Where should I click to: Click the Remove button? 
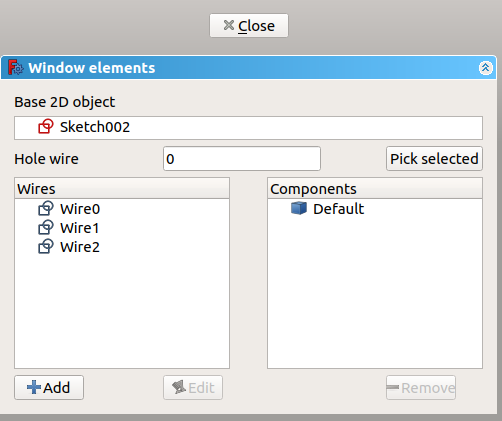(x=421, y=388)
